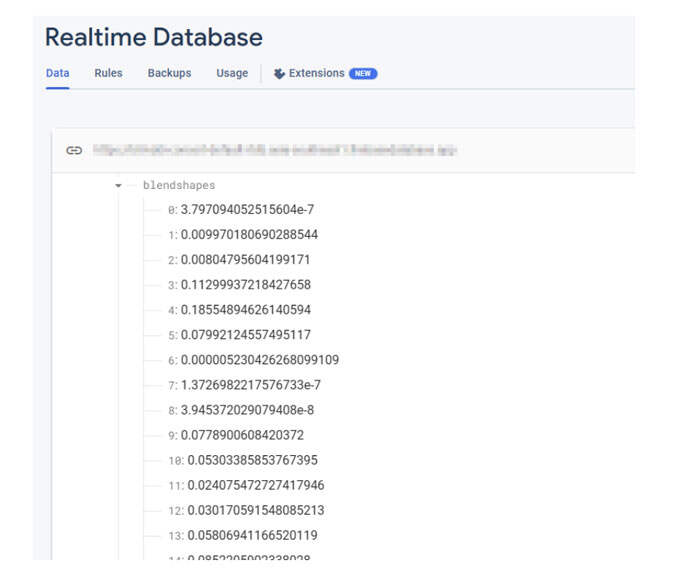This screenshot has height=581, width=700.
Task: Click the blurred database URL link
Action: (275, 151)
